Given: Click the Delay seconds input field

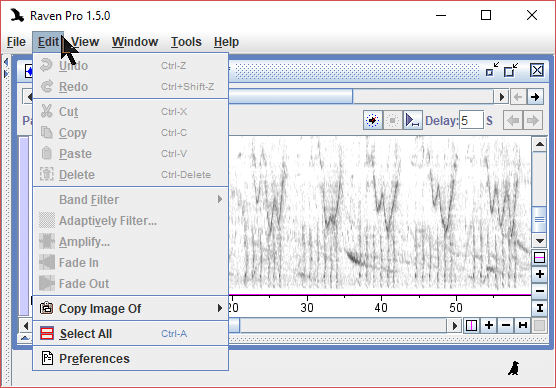Looking at the screenshot, I should (x=471, y=121).
